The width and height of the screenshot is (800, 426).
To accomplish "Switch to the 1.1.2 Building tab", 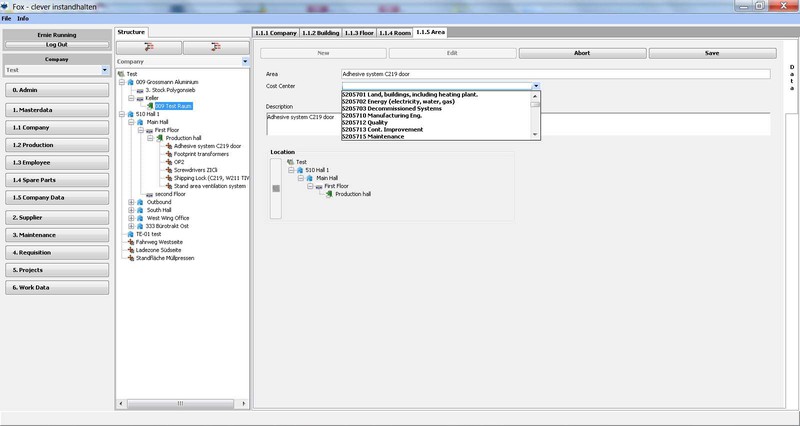I will (x=320, y=32).
